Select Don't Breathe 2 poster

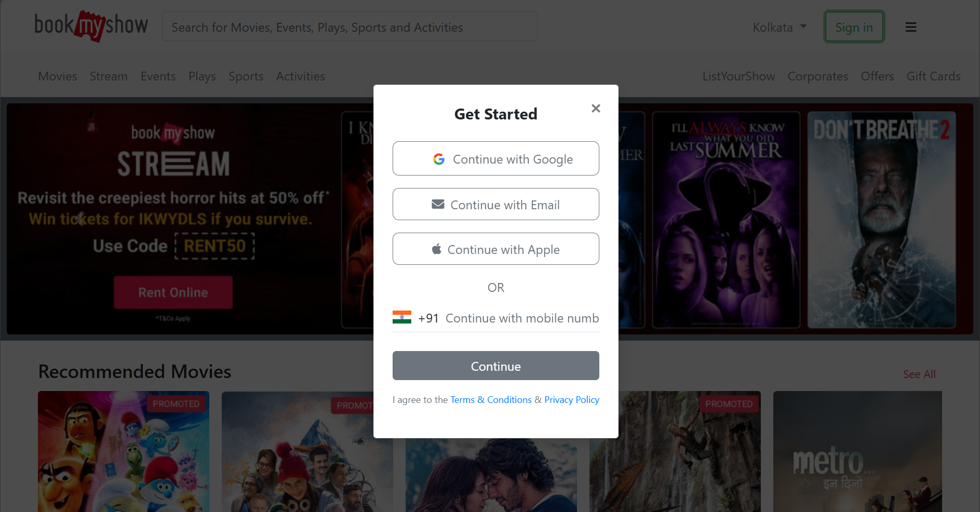[x=881, y=220]
